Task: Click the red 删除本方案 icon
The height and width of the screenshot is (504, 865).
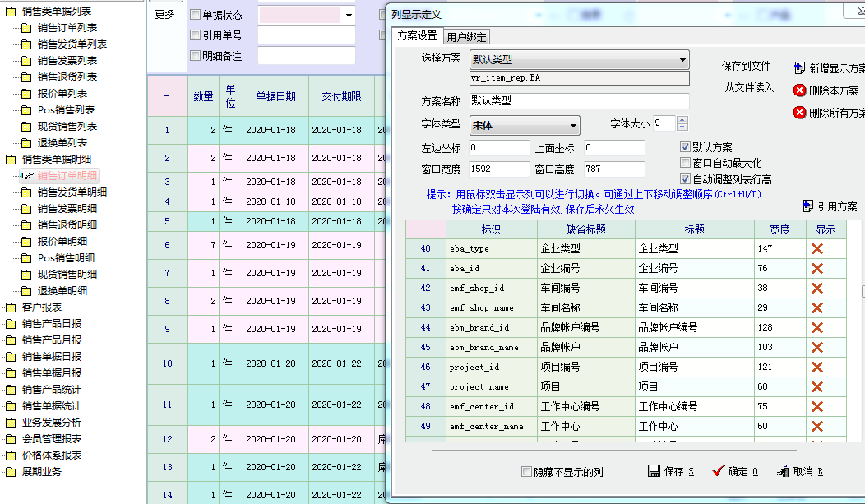Action: coord(799,90)
